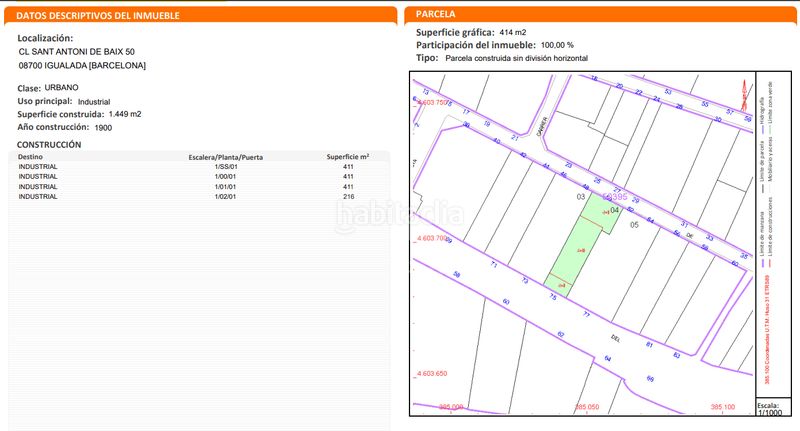Click the '385.100' coordinate label at map bottom

(x=723, y=407)
